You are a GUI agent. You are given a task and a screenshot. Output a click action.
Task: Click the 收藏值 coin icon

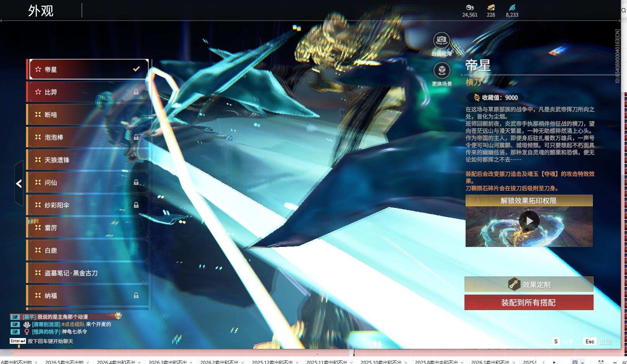[477, 98]
